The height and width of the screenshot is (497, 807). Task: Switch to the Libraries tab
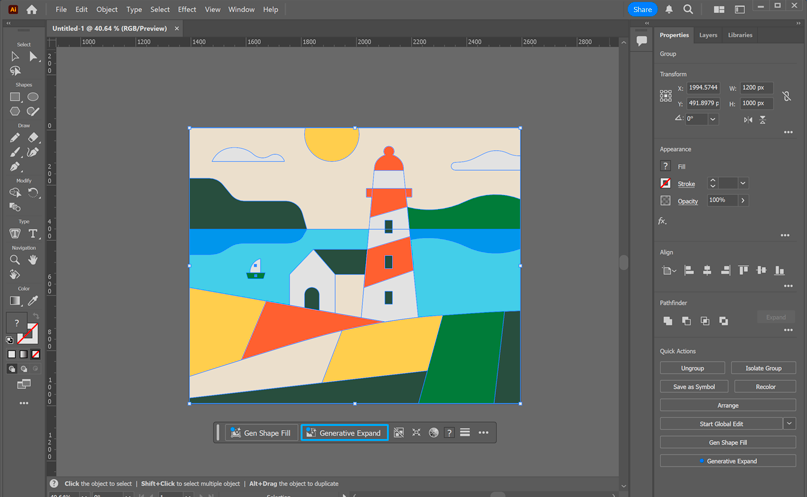[x=740, y=35]
